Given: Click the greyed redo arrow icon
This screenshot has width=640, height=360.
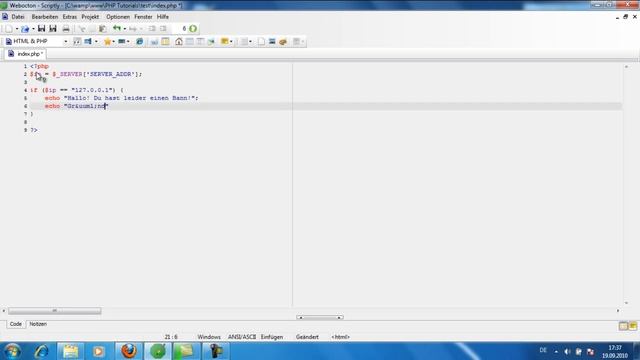Looking at the screenshot, I should click(133, 29).
